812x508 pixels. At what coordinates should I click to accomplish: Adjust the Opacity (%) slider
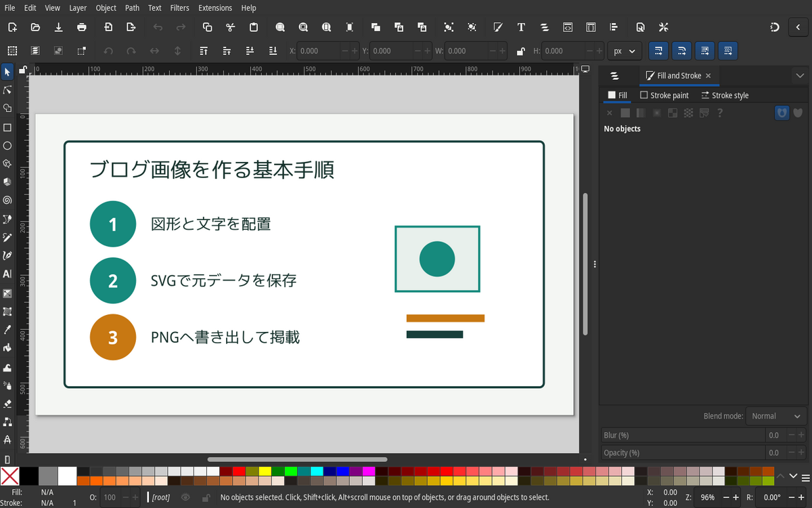(x=683, y=452)
